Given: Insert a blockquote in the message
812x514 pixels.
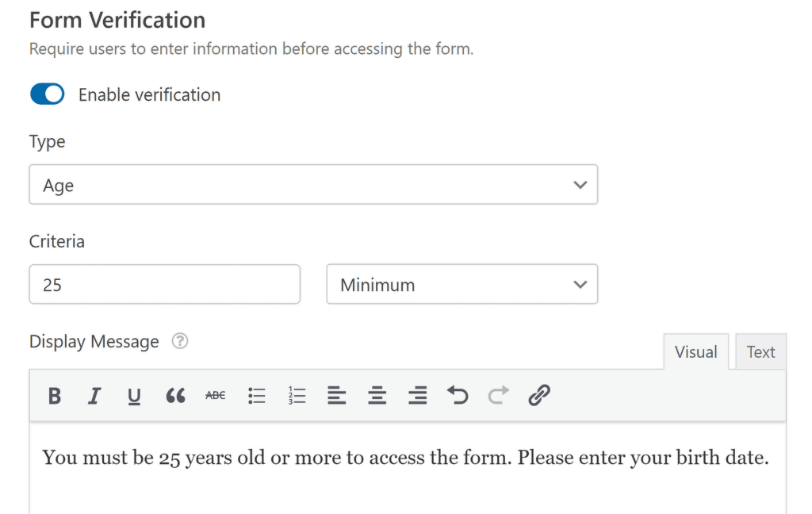Looking at the screenshot, I should pyautogui.click(x=175, y=395).
